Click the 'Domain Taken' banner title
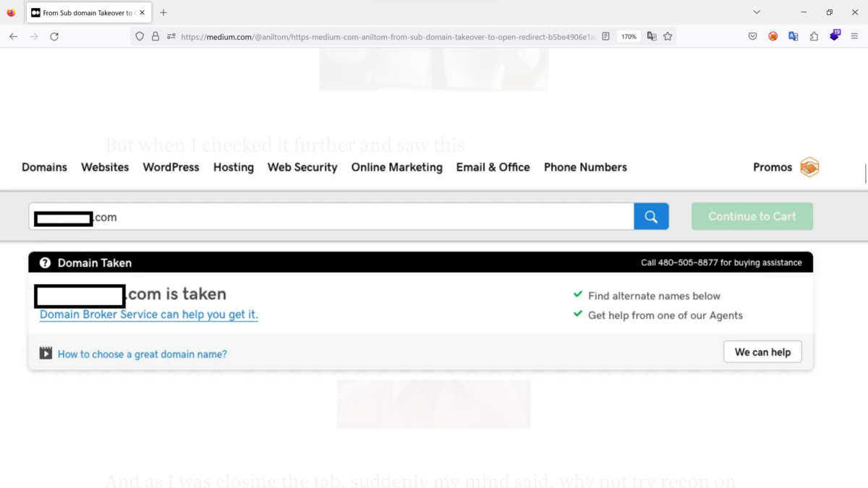Viewport: 868px width, 488px height. tap(95, 262)
